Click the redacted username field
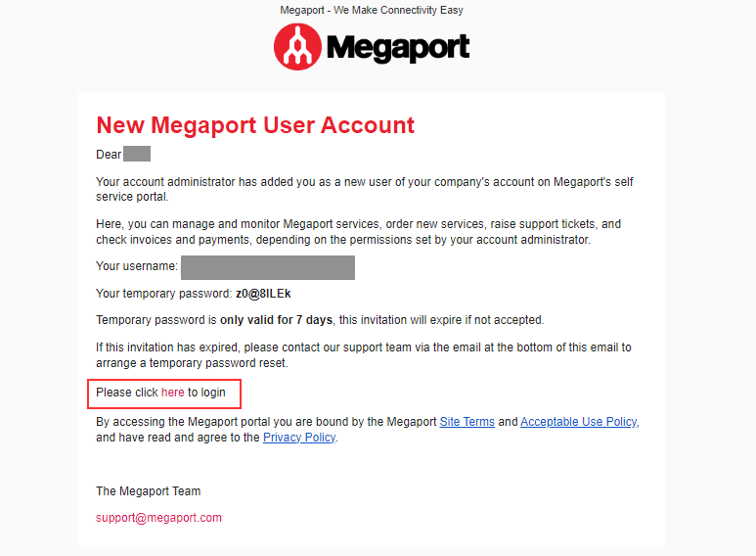Image resolution: width=756 pixels, height=556 pixels. 267,267
